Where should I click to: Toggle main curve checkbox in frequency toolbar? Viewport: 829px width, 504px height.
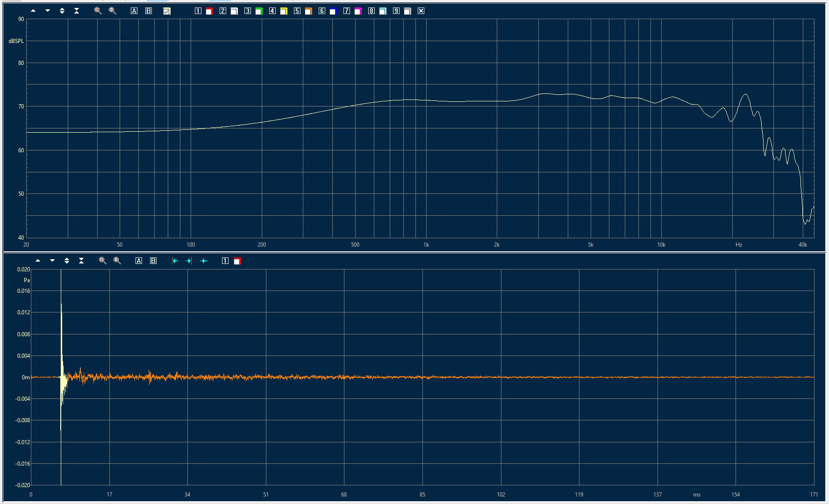[167, 11]
